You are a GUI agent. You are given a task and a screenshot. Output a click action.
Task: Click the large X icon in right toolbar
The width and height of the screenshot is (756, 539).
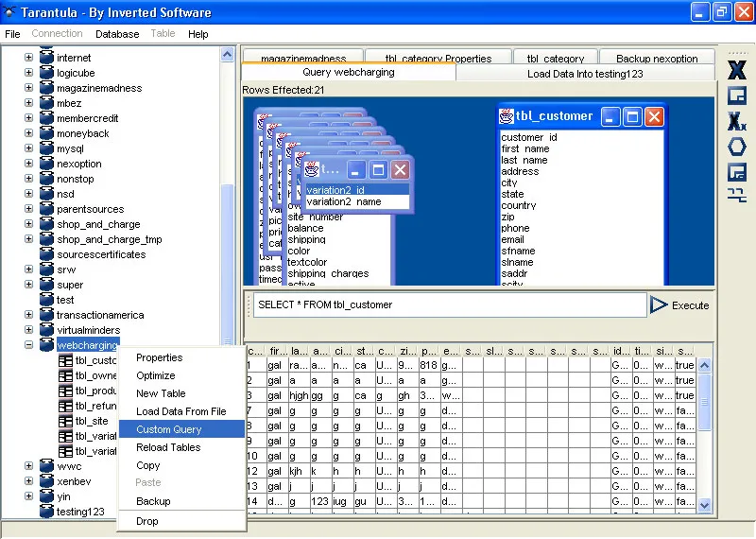[737, 70]
